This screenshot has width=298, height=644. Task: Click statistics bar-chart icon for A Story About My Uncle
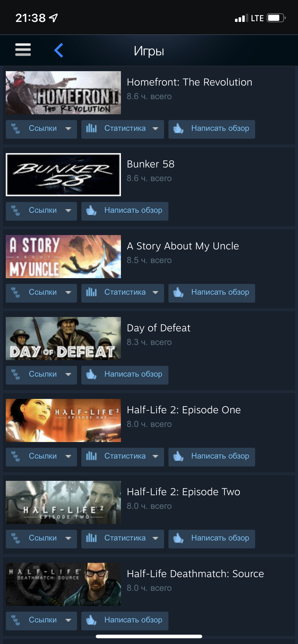[x=91, y=292]
